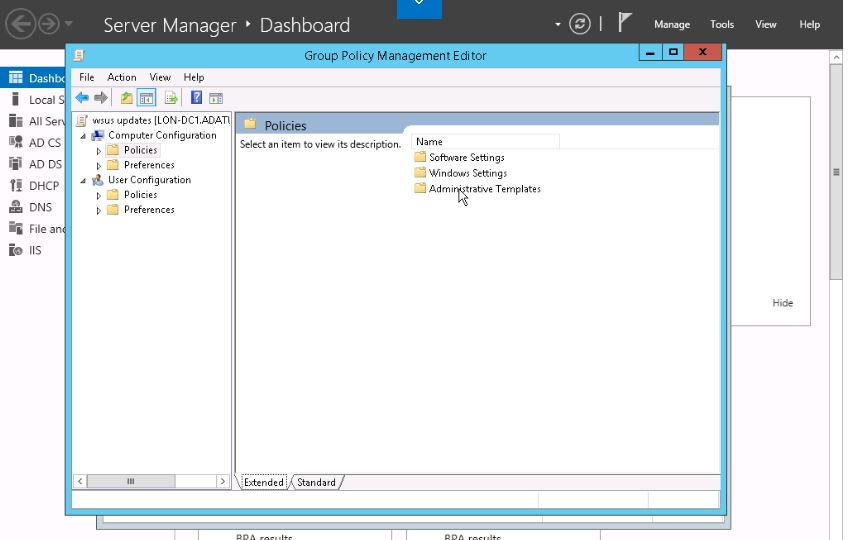Open dropdown arrow next to Server Manager refresh
The image size is (848, 540).
coord(558,24)
